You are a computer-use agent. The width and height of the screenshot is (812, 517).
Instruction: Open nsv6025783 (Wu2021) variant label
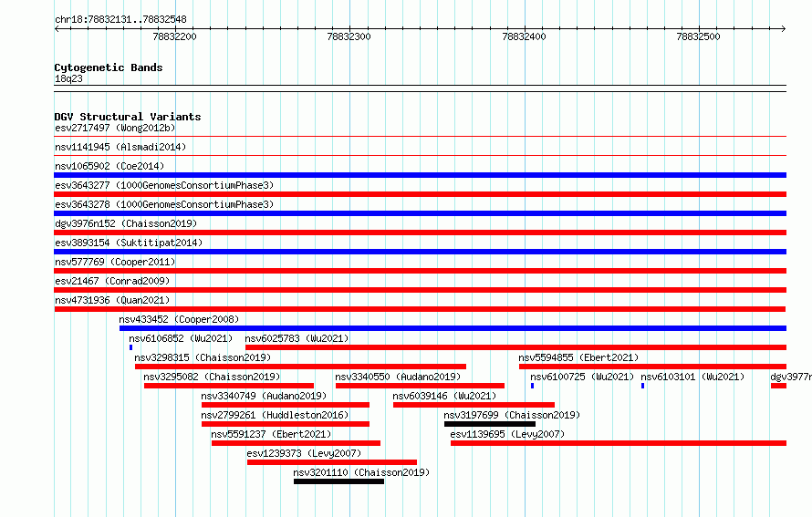[x=297, y=338]
